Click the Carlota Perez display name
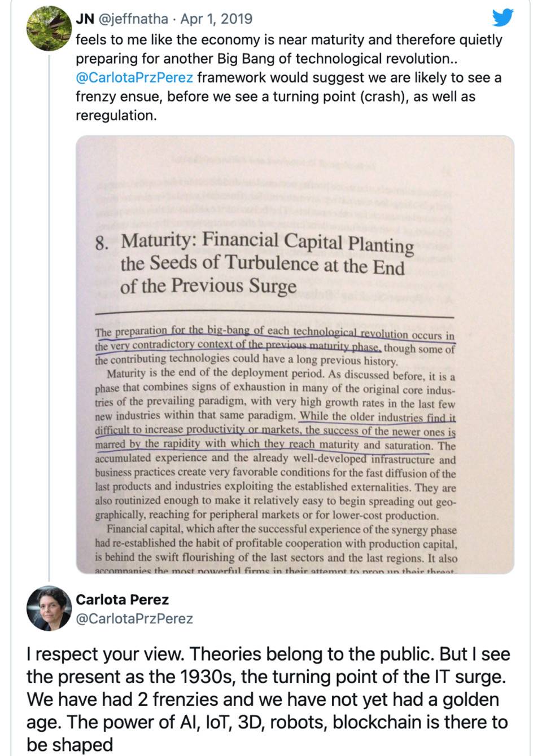Viewport: 542px width, 756px height. pos(123,599)
